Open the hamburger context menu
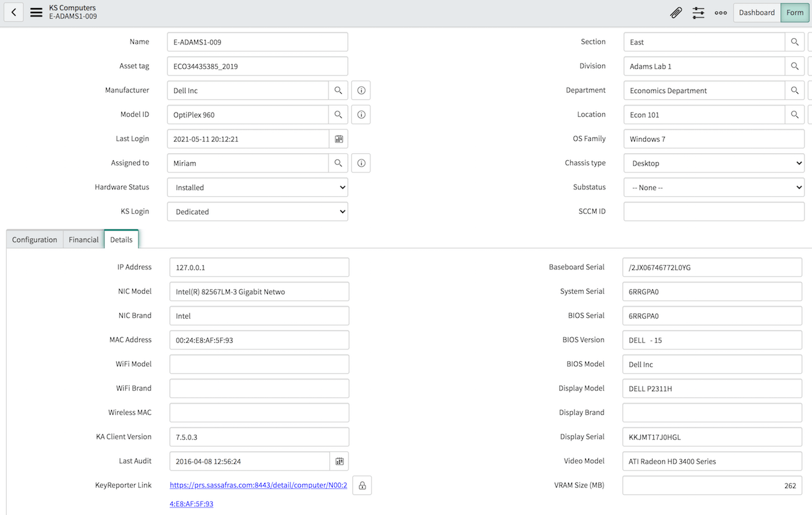Image resolution: width=812 pixels, height=515 pixels. point(36,12)
